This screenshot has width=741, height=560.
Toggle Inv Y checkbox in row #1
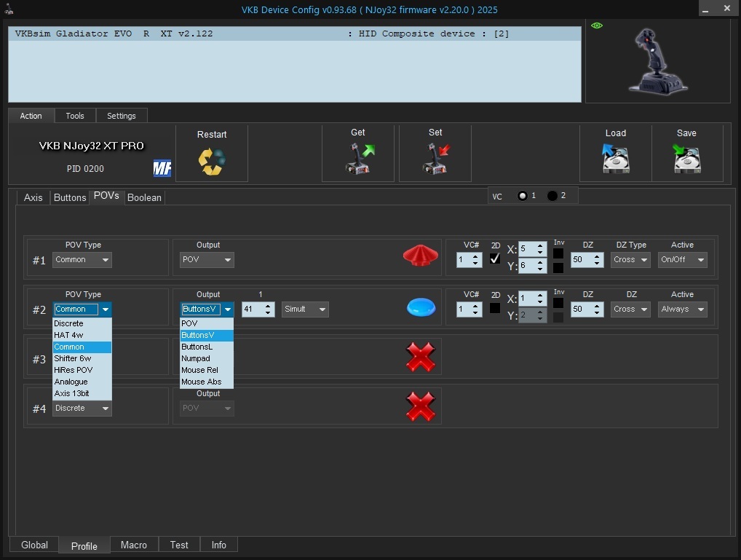[x=558, y=268]
